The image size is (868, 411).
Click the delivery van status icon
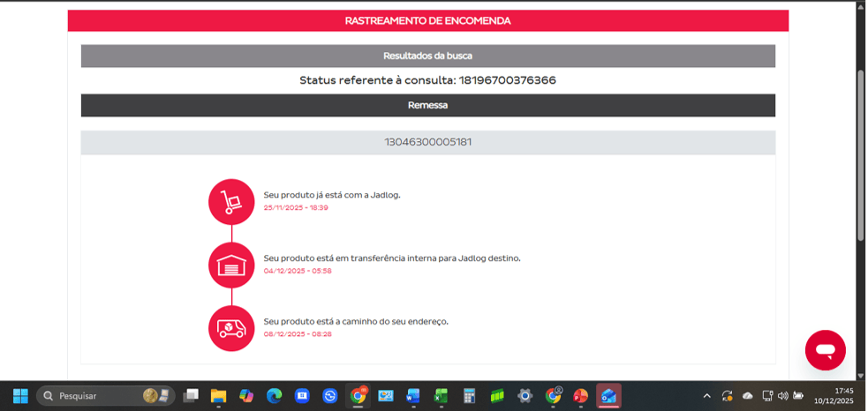[231, 328]
